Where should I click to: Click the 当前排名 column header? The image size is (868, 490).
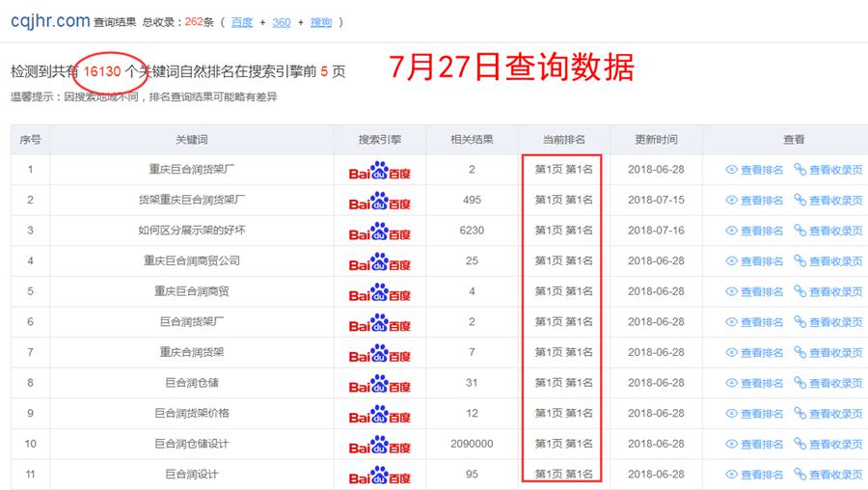(x=563, y=140)
